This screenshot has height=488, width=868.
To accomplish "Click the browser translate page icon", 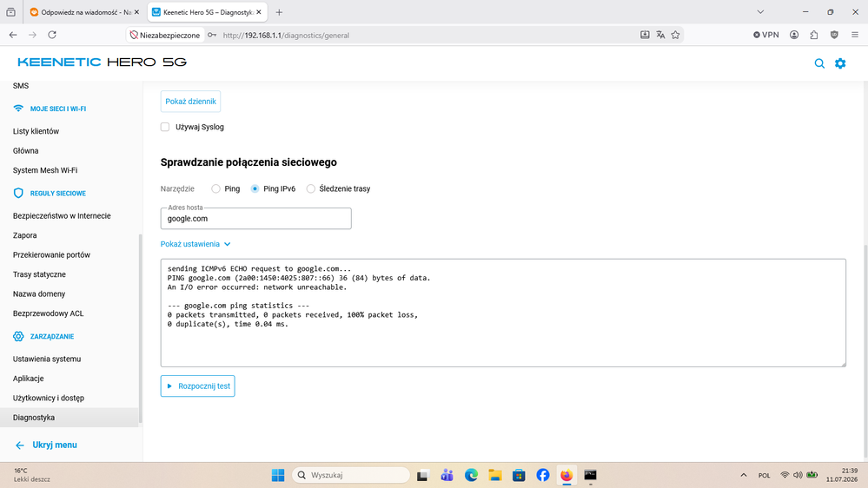I will pyautogui.click(x=660, y=35).
